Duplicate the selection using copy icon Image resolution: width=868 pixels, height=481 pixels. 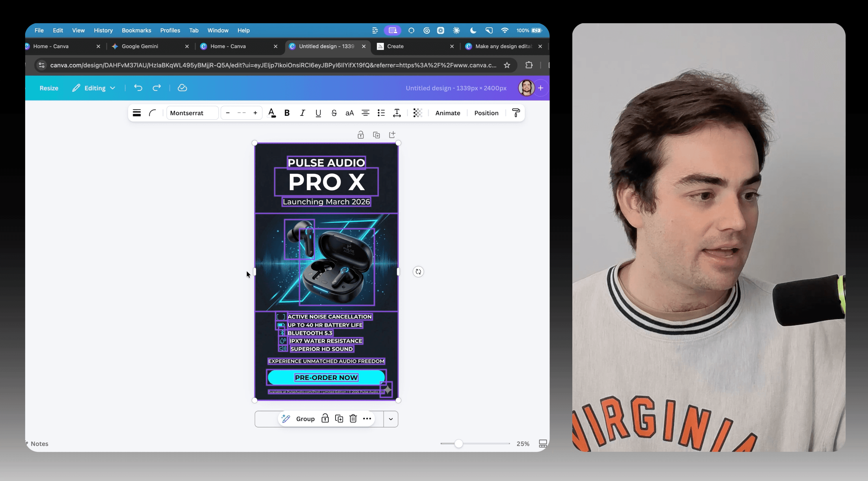click(x=339, y=419)
